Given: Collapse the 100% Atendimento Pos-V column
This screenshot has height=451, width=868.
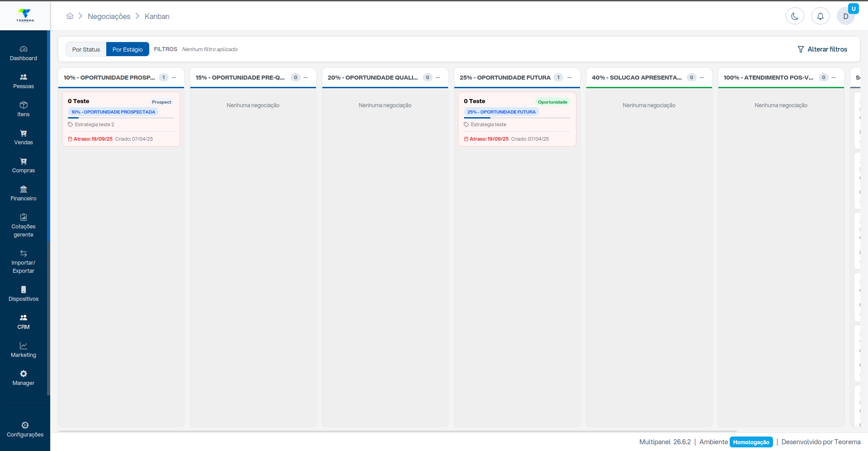Looking at the screenshot, I should point(834,77).
